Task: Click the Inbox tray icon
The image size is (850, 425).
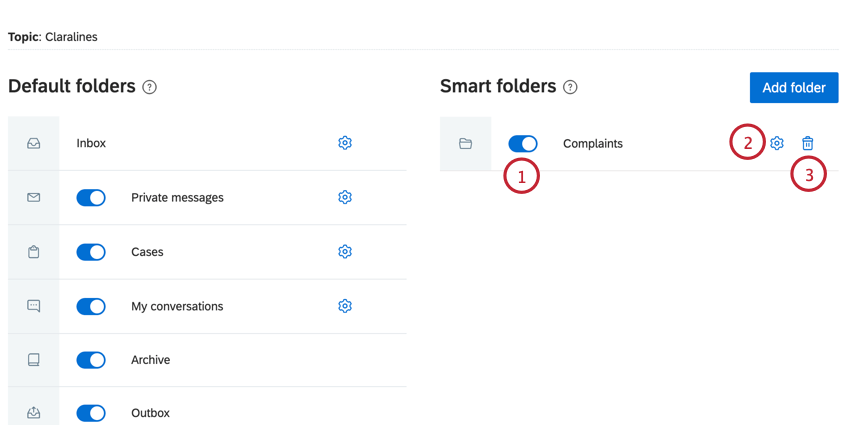Action: pos(34,144)
